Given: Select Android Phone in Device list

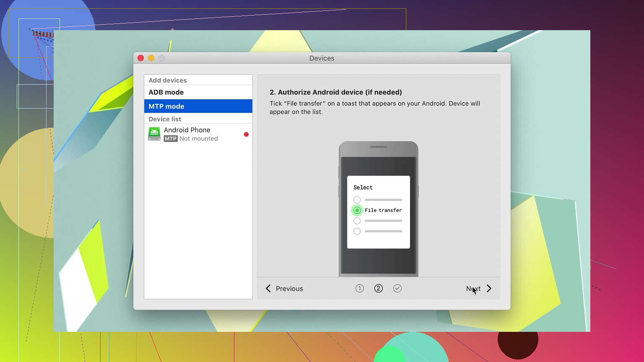Looking at the screenshot, I should pos(198,134).
